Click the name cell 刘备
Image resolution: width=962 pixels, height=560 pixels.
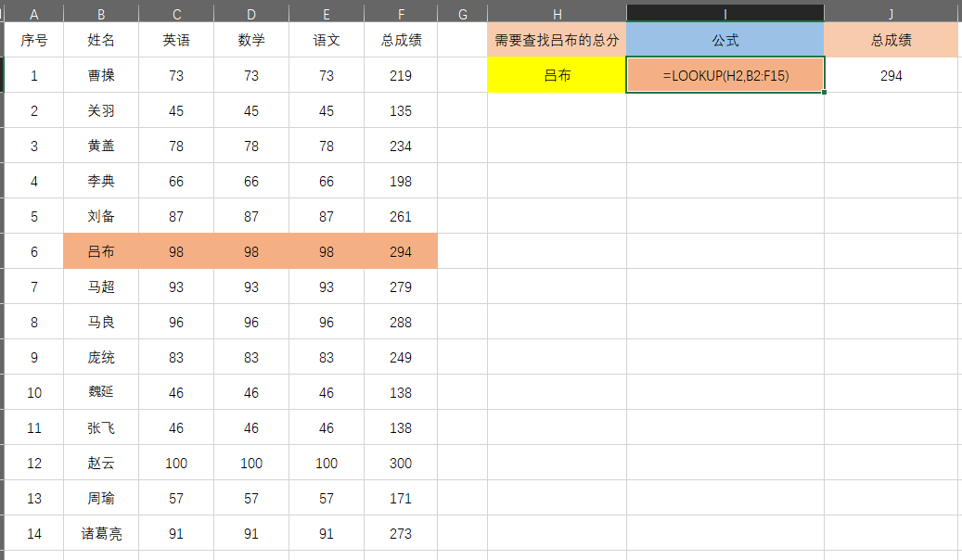(101, 217)
